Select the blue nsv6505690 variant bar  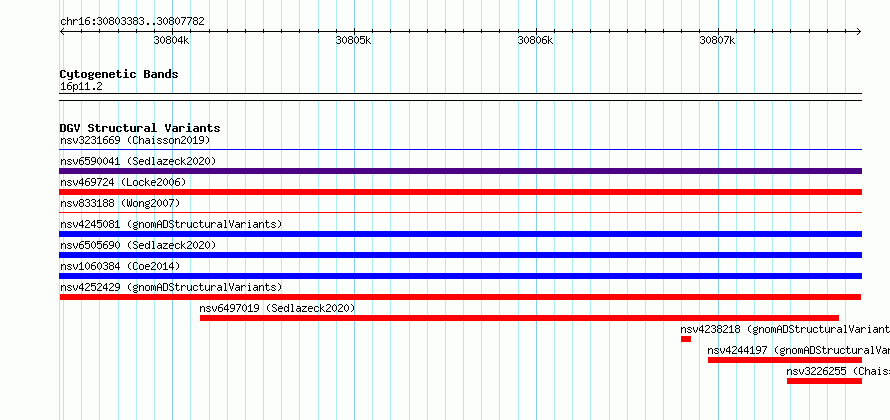coord(461,255)
